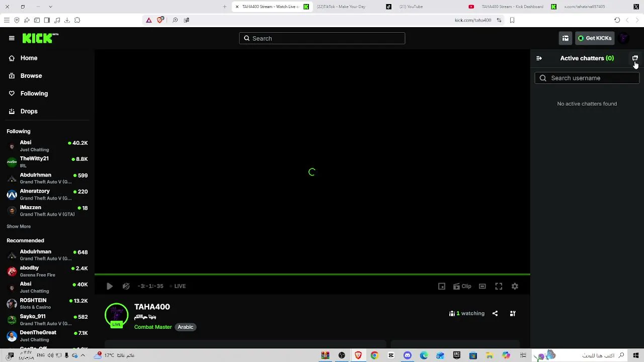
Task: Open the Combat Master category link
Action: pyautogui.click(x=153, y=327)
